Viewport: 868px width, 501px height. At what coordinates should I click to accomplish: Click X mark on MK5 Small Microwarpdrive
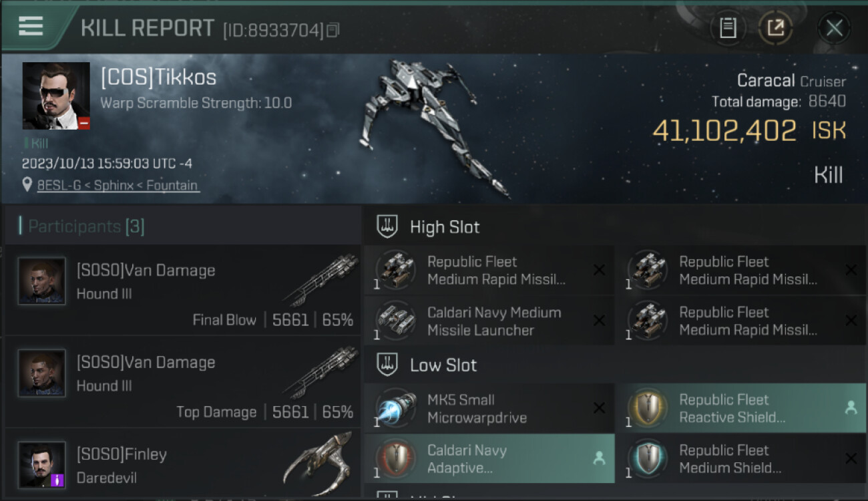599,408
